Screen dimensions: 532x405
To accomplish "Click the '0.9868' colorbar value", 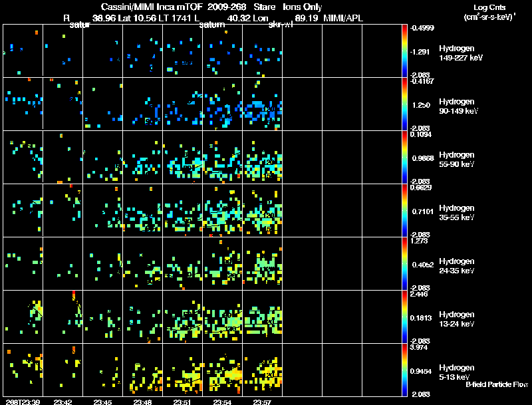I will (x=423, y=158).
